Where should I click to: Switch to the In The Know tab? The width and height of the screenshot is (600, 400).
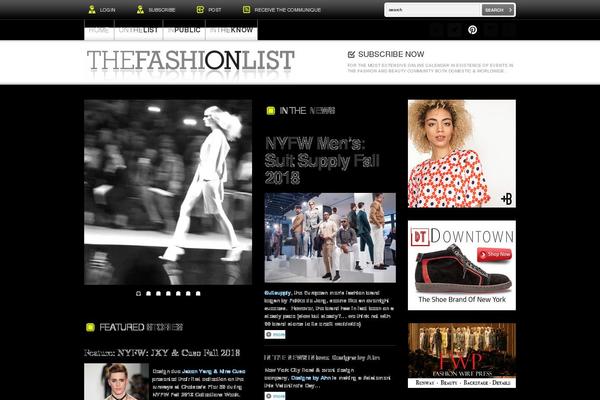(x=232, y=30)
